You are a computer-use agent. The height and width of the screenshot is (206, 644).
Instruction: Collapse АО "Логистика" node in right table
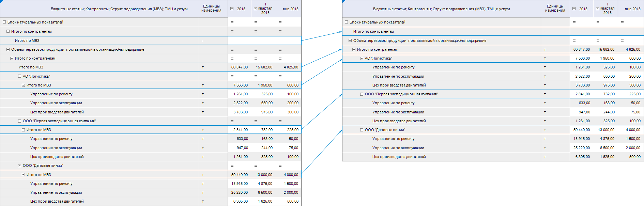coord(362,58)
